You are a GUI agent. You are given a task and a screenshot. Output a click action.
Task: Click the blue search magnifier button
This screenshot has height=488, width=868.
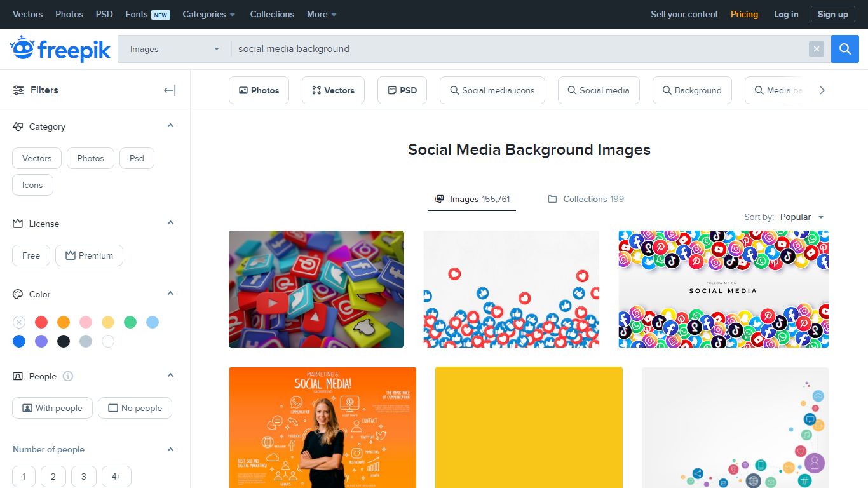pyautogui.click(x=845, y=49)
